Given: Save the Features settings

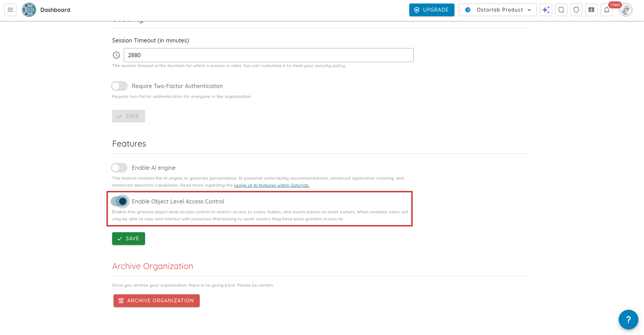Looking at the screenshot, I should 129,239.
